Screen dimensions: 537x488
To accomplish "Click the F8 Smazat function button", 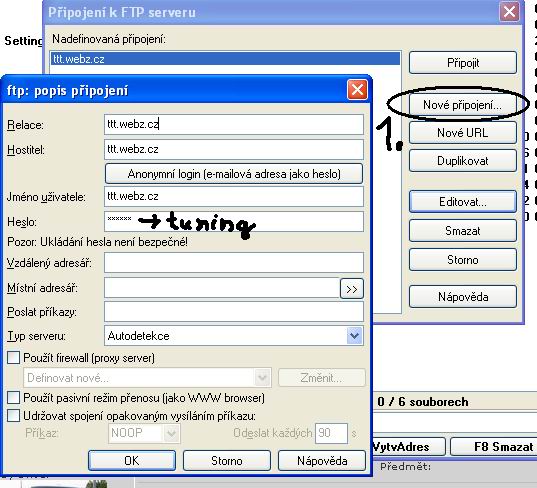I will click(x=494, y=446).
